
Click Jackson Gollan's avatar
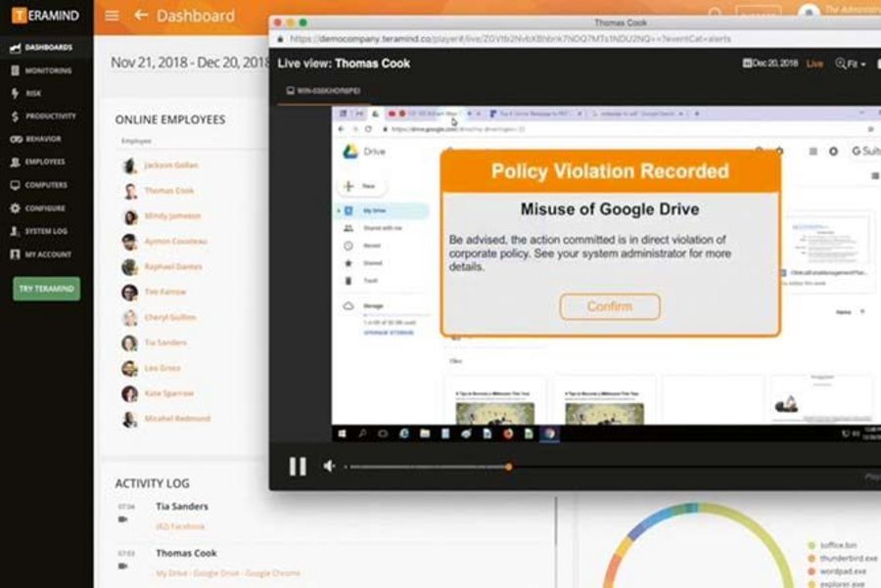click(x=130, y=165)
